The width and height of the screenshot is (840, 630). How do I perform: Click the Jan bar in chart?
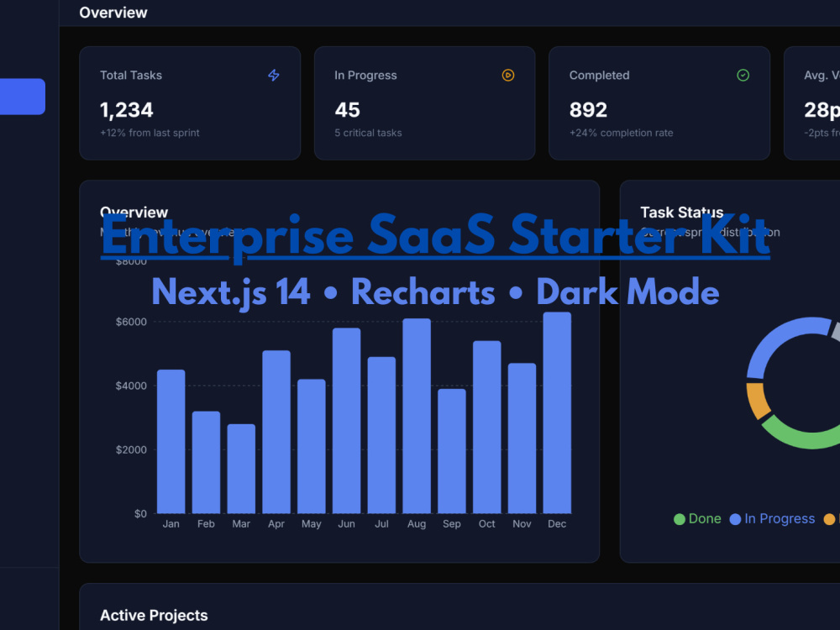[x=171, y=442]
